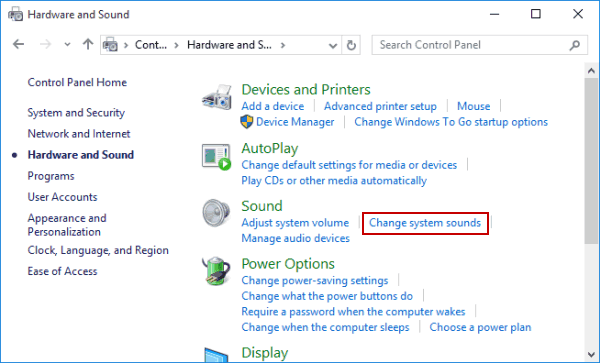This screenshot has height=363, width=600.
Task: Open Mouse settings link
Action: 474,106
